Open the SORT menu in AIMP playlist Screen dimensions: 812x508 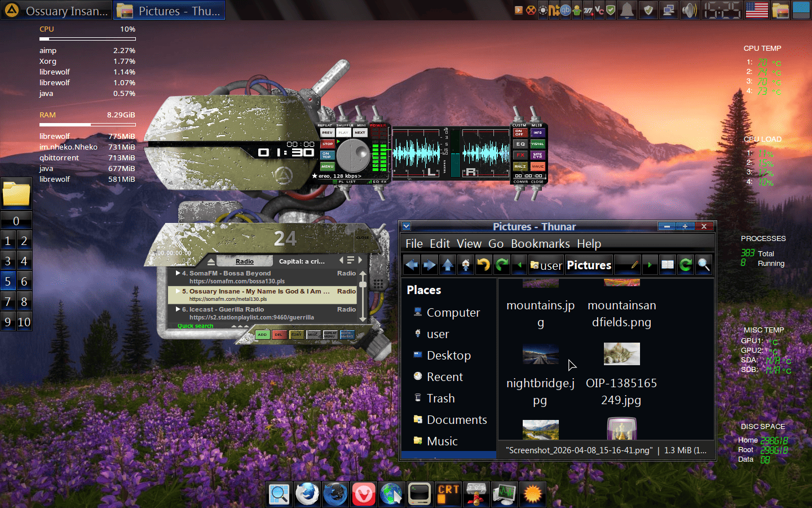[296, 335]
